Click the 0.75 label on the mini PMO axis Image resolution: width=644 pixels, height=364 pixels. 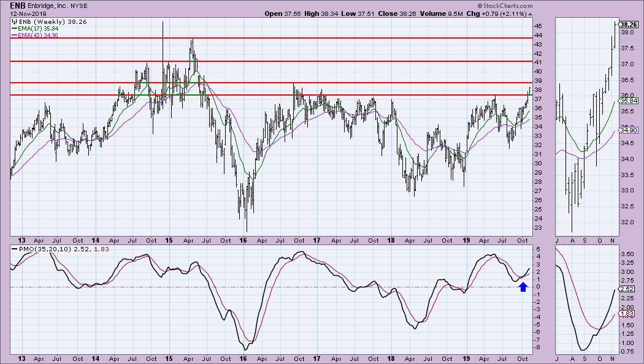[627, 352]
